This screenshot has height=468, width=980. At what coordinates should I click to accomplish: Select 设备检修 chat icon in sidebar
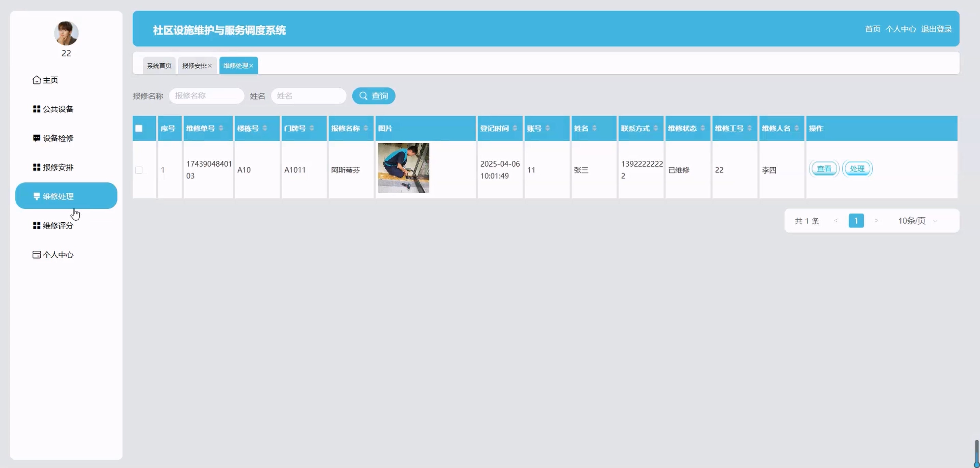pos(37,138)
